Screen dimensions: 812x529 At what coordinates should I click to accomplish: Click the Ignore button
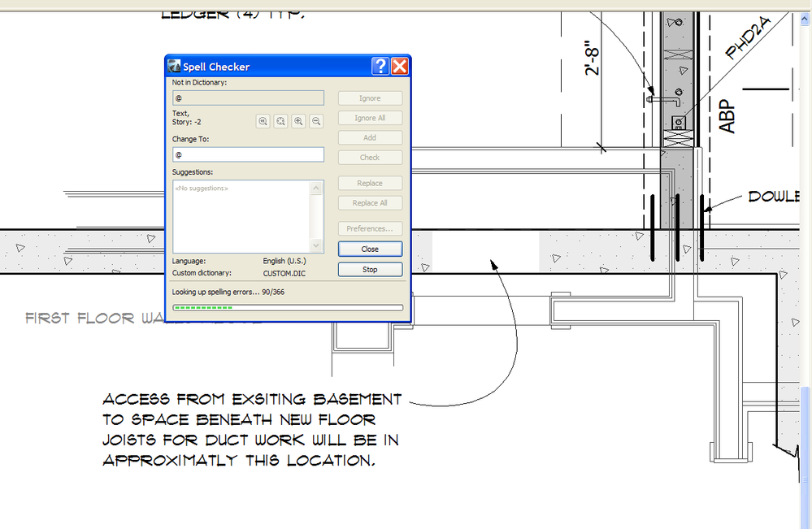click(370, 98)
